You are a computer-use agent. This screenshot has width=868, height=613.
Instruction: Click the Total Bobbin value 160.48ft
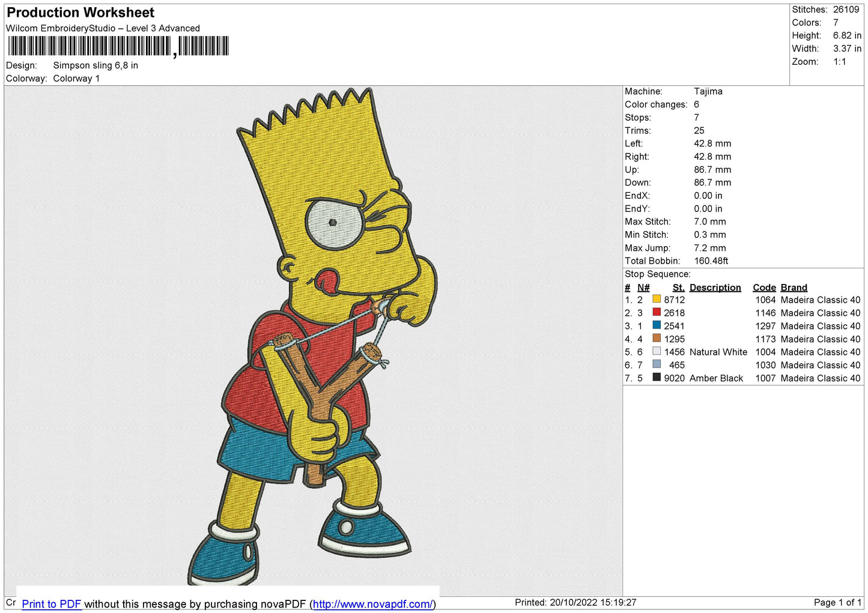tap(711, 261)
